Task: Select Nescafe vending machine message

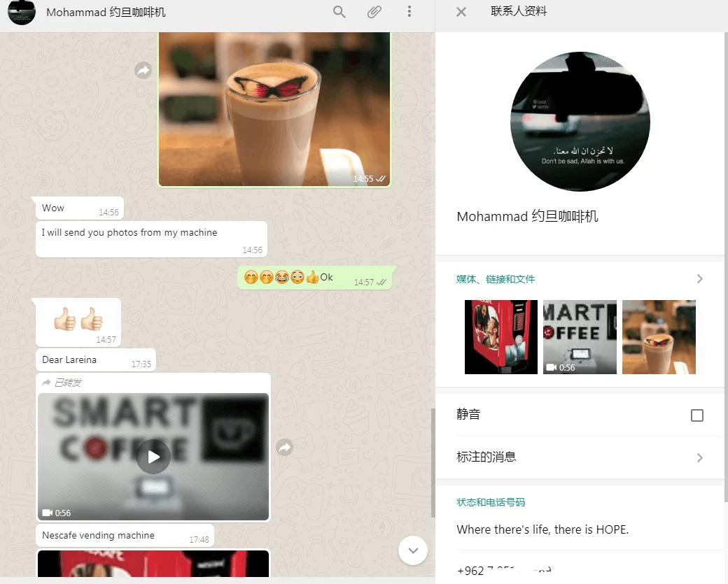Action: [x=125, y=536]
